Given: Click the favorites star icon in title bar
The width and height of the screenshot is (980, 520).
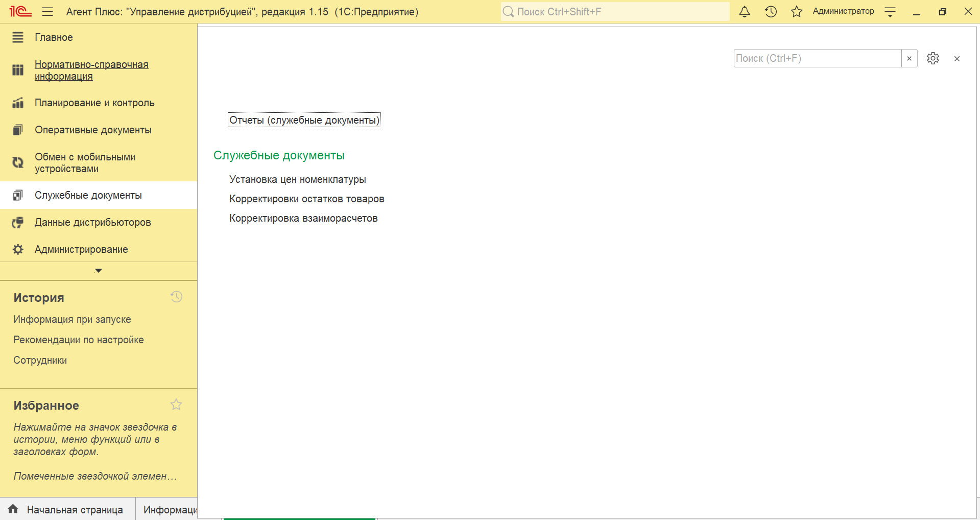Looking at the screenshot, I should 796,12.
